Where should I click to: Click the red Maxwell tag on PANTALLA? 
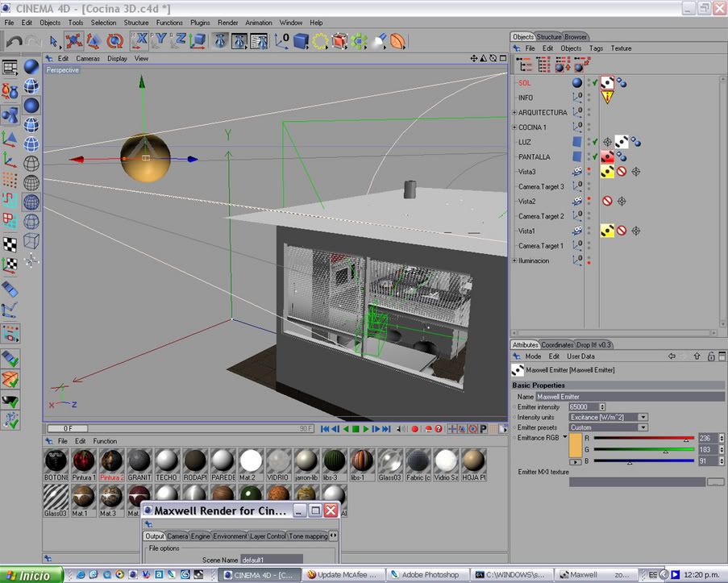click(x=607, y=156)
